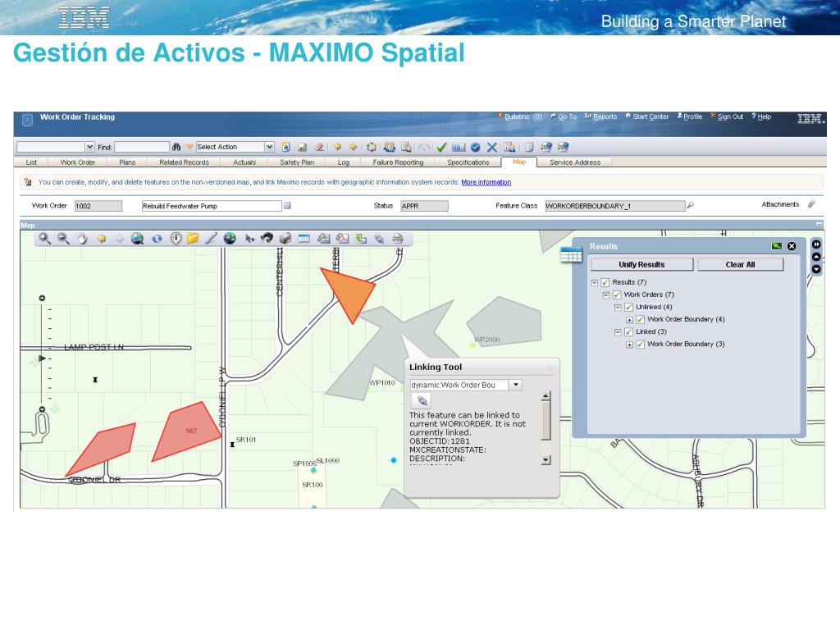This screenshot has height=630, width=840.
Task: Open the yellow folder map tool
Action: tap(193, 239)
